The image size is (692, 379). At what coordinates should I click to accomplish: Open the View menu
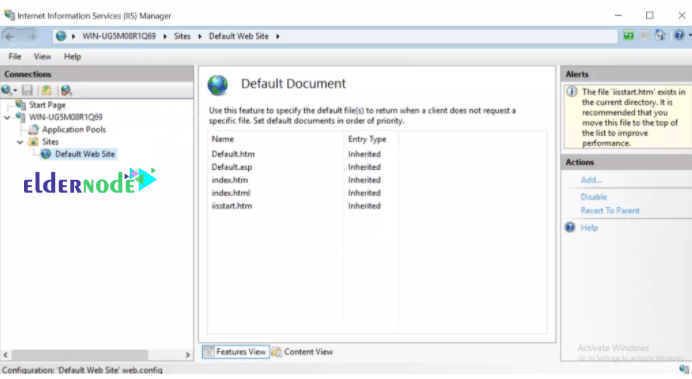click(x=42, y=56)
